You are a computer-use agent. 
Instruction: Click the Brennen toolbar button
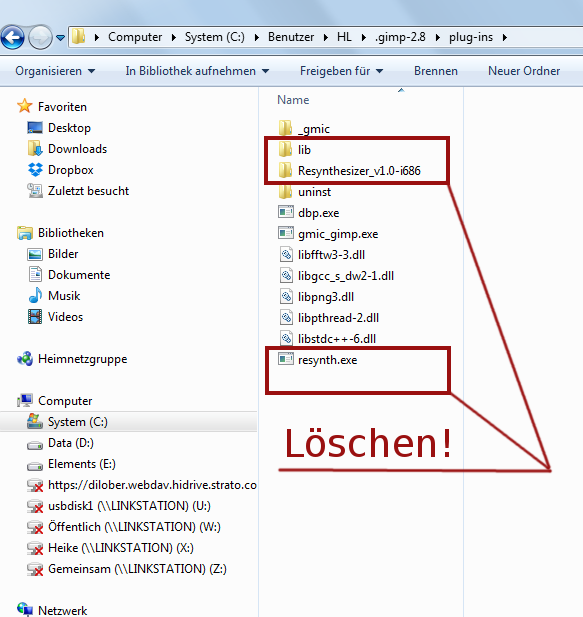[435, 71]
